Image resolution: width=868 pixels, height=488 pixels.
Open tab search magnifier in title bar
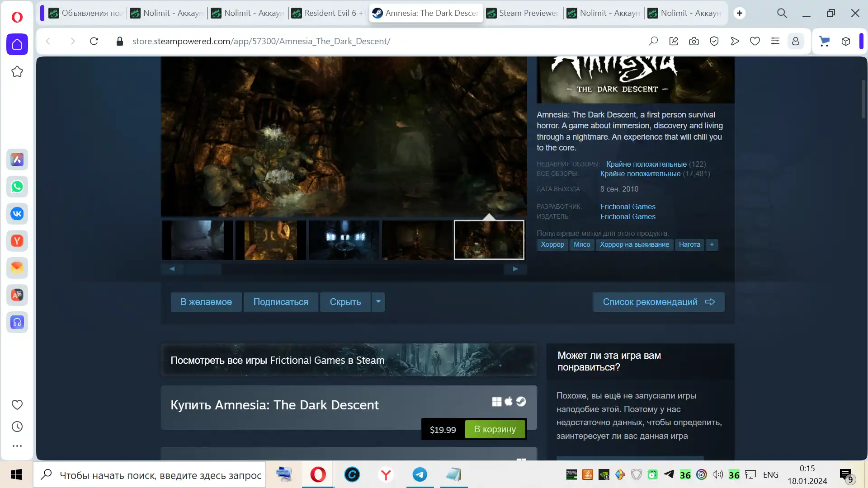pyautogui.click(x=782, y=13)
